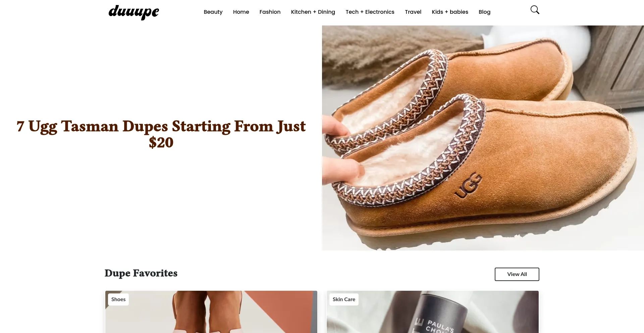Click the UGG logo on the slipper photo
The height and width of the screenshot is (333, 644).
click(x=468, y=185)
